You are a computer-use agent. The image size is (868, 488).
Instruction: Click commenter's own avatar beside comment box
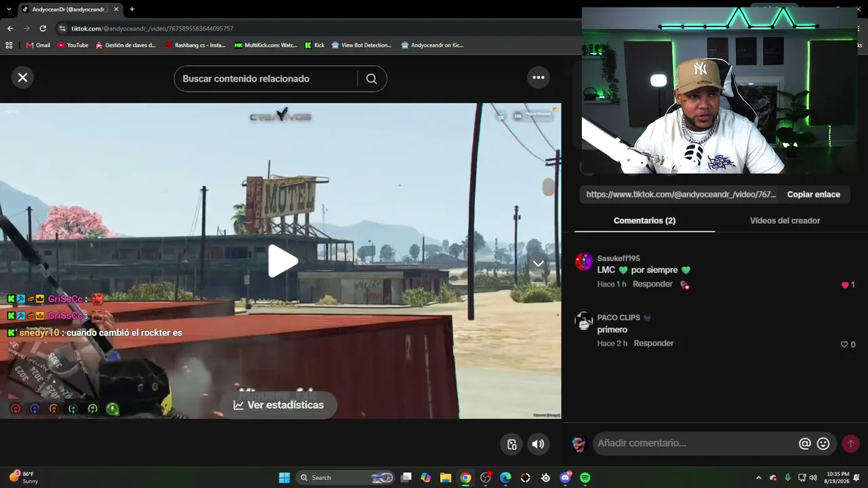tap(578, 444)
